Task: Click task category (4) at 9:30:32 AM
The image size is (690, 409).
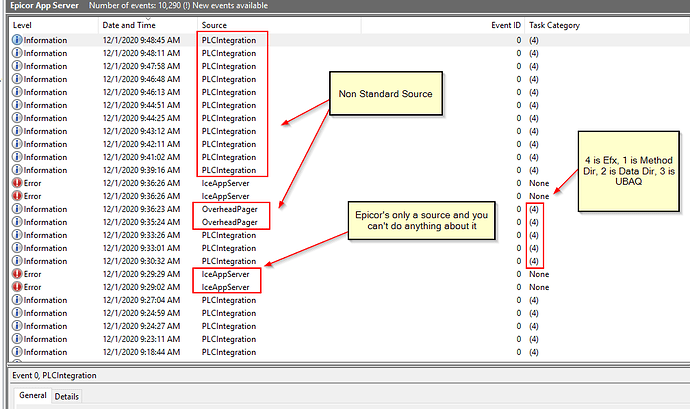Action: click(x=534, y=261)
